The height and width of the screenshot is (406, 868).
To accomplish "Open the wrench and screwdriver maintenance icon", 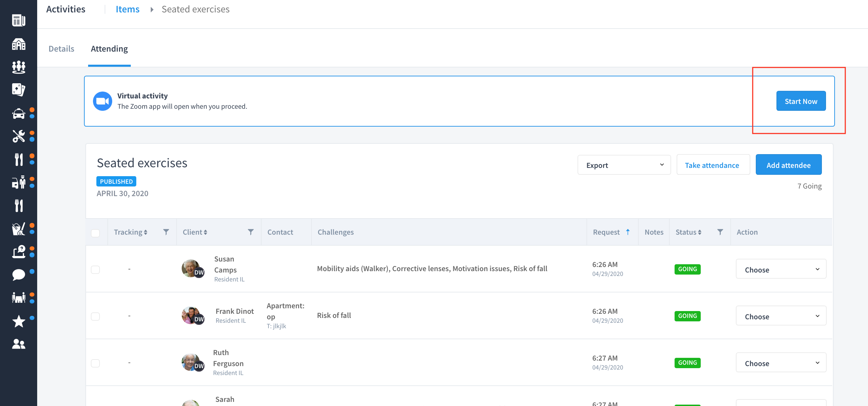I will click(19, 136).
